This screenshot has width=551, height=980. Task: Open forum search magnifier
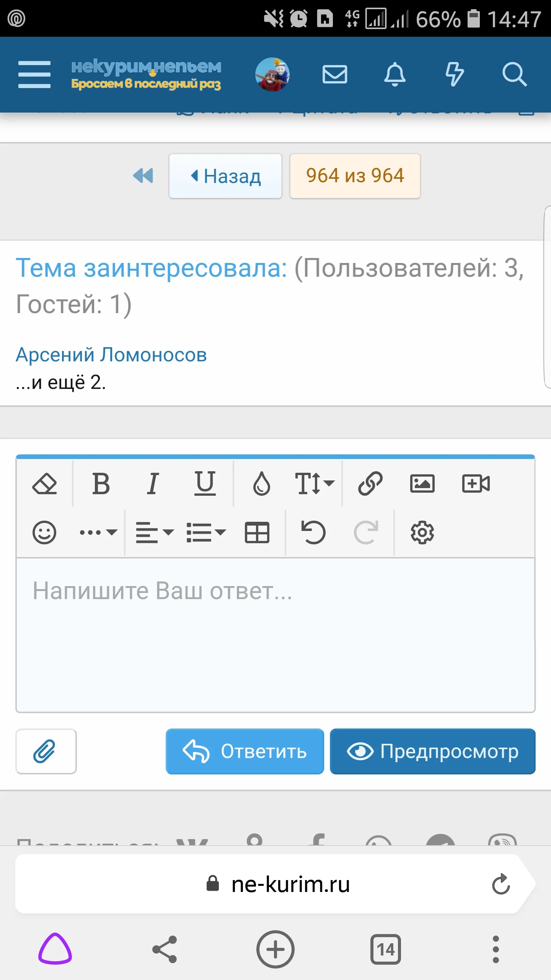pyautogui.click(x=514, y=74)
